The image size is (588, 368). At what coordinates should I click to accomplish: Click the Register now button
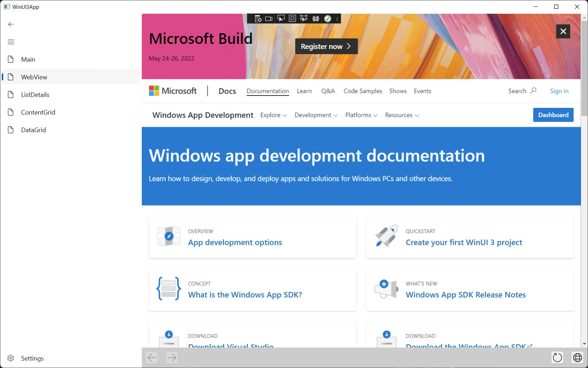tap(326, 46)
